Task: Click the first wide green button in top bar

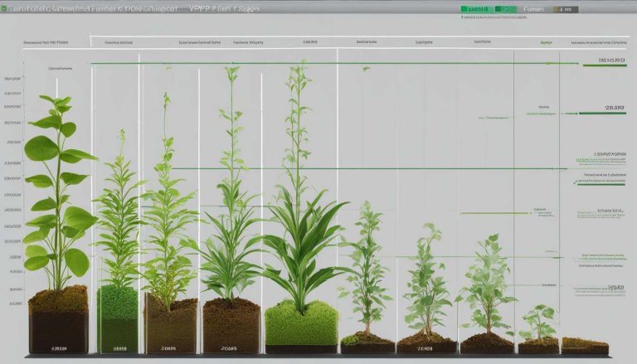Action: coord(477,9)
